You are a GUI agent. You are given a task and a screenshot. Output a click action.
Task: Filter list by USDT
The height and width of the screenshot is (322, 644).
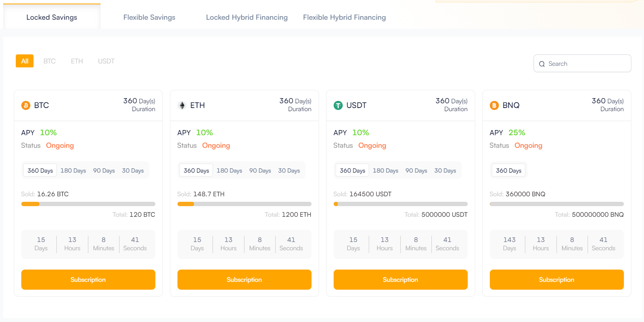(106, 61)
